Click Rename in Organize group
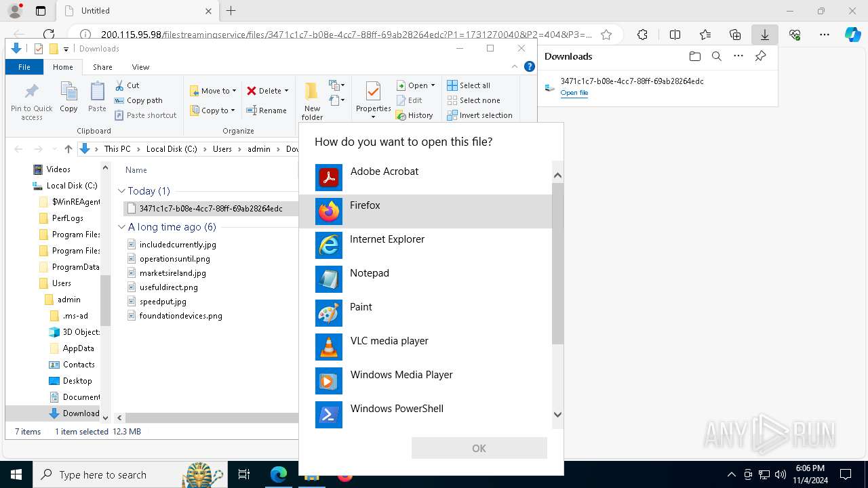 [x=267, y=110]
